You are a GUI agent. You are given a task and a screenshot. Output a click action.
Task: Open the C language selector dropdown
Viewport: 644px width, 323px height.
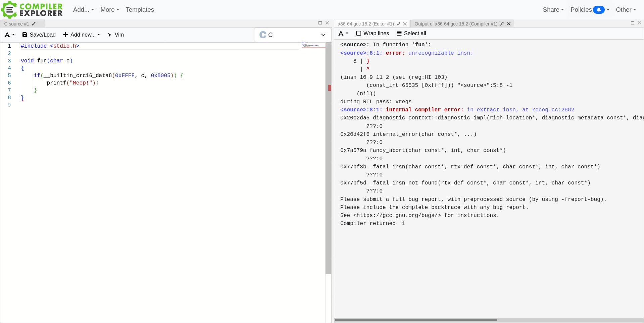pyautogui.click(x=293, y=35)
